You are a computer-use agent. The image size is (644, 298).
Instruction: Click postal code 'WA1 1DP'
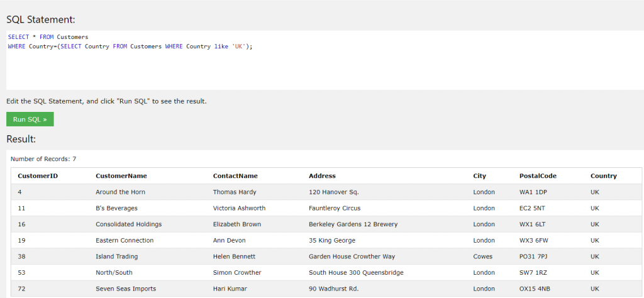(533, 192)
